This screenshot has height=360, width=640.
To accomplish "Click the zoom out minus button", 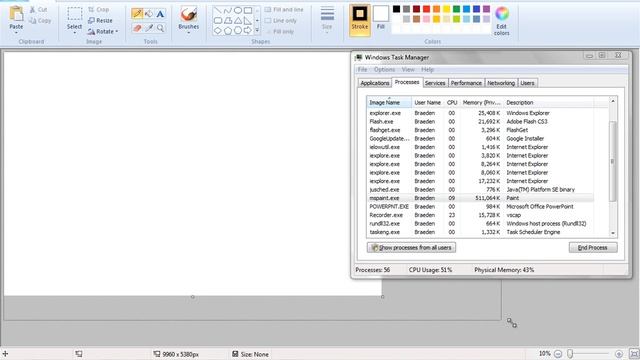I will tap(558, 354).
